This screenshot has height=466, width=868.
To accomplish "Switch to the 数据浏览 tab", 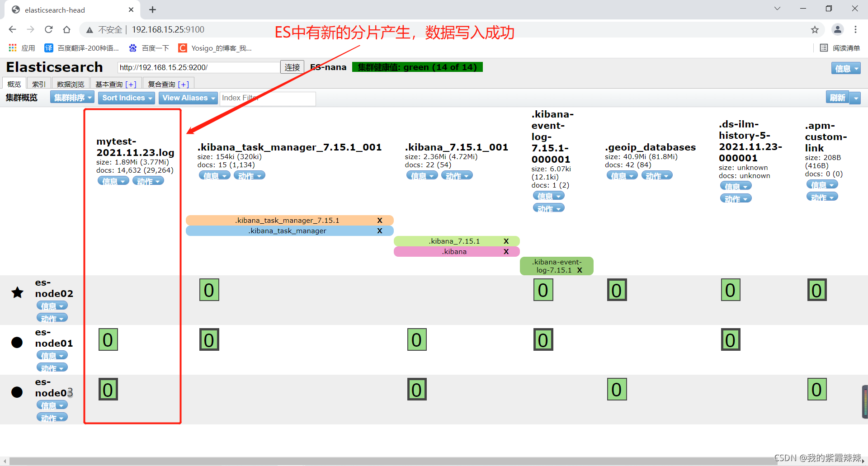I will 71,84.
